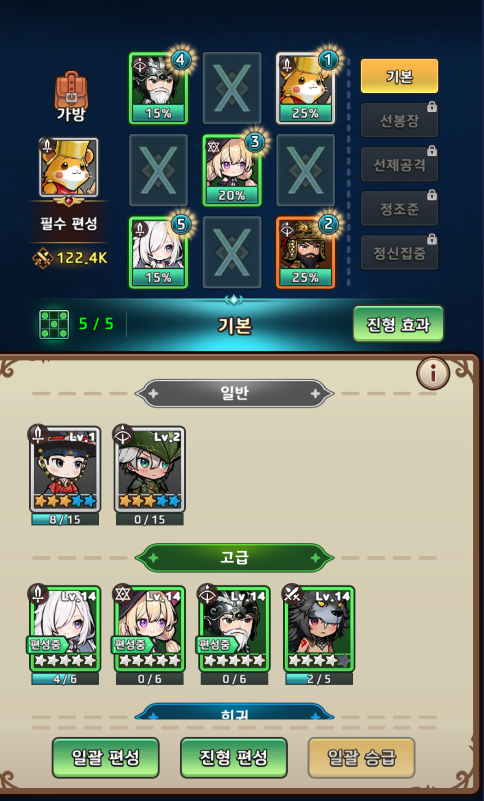Select bearded general in formation slot 2
The width and height of the screenshot is (484, 801).
(306, 252)
